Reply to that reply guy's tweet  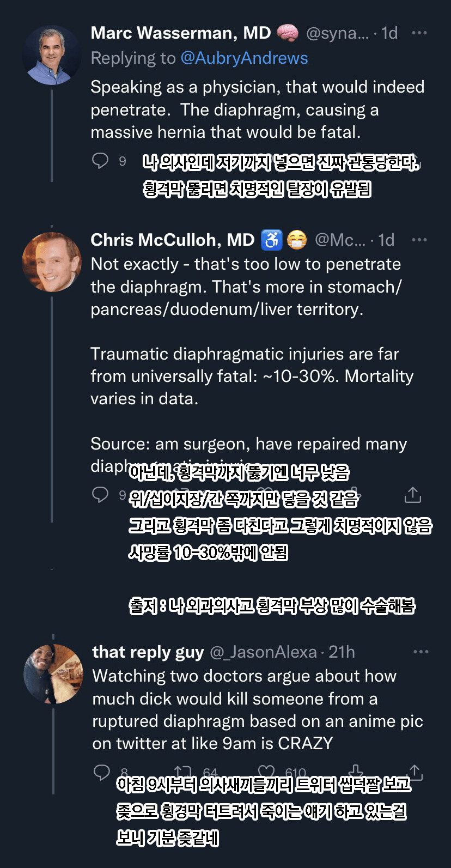pyautogui.click(x=102, y=772)
